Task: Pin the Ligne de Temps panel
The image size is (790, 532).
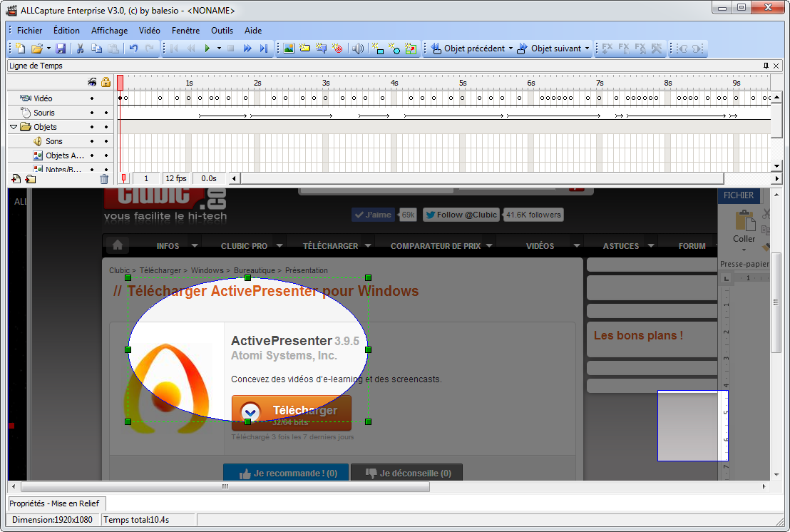Action: click(x=766, y=66)
